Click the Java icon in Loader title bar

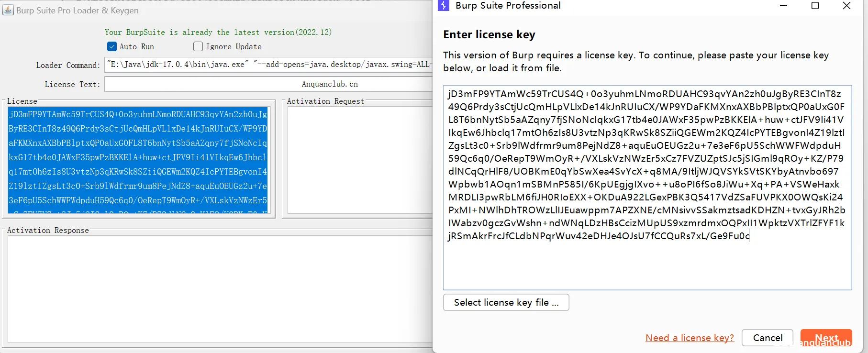8,10
